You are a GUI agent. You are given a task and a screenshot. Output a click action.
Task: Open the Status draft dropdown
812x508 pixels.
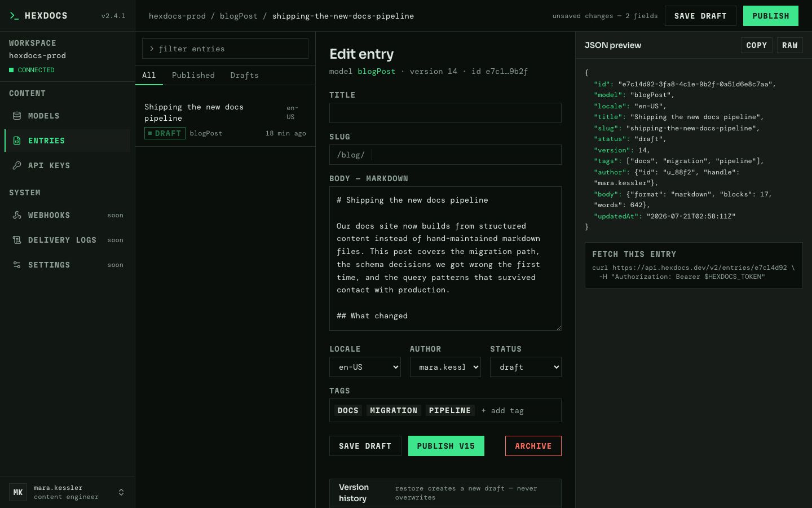tap(526, 367)
